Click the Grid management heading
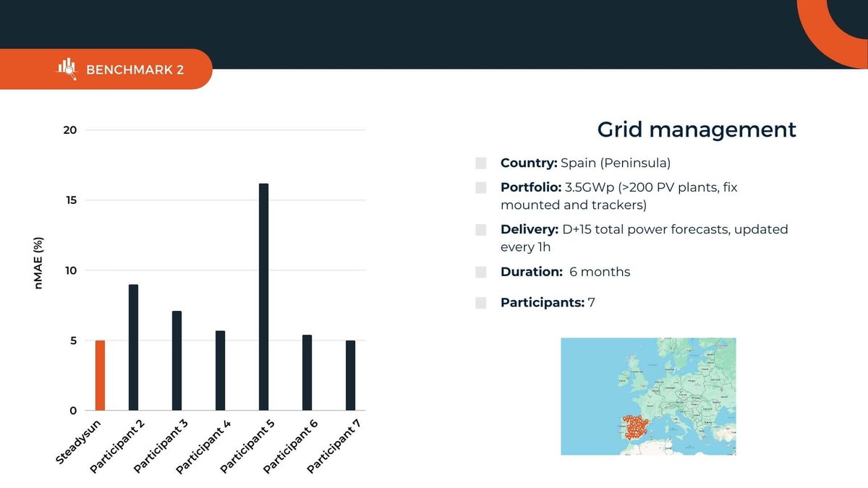This screenshot has height=488, width=868. [x=697, y=129]
